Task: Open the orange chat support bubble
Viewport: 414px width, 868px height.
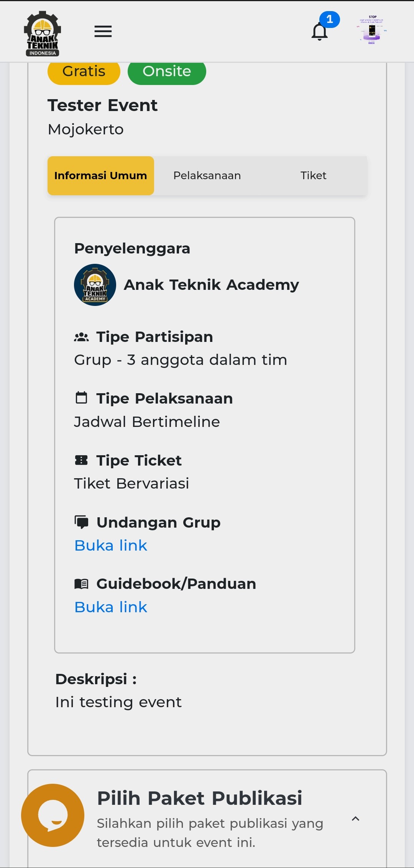Action: click(x=53, y=815)
